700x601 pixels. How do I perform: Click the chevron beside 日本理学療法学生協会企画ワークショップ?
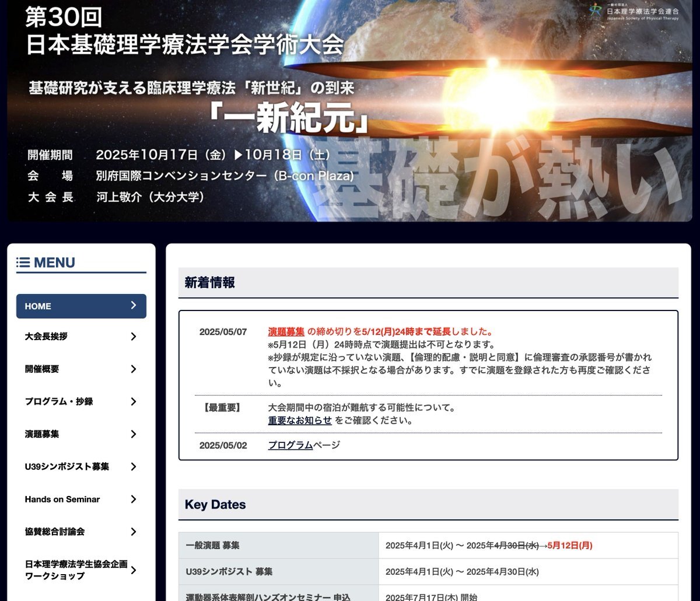134,570
